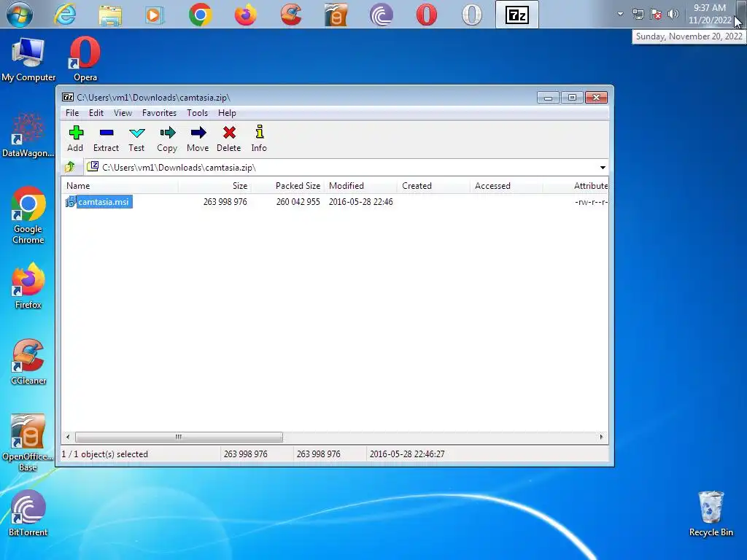This screenshot has width=747, height=560.
Task: Select the Google Chrome desktop shortcut
Action: coord(28,216)
